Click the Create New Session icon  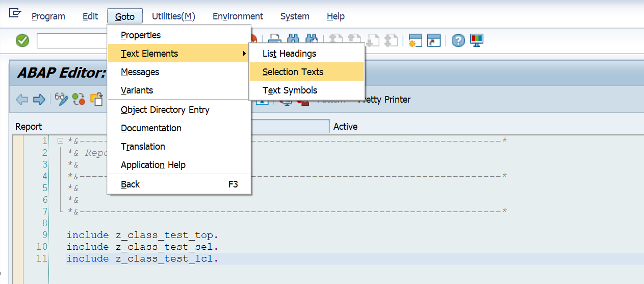tap(416, 40)
